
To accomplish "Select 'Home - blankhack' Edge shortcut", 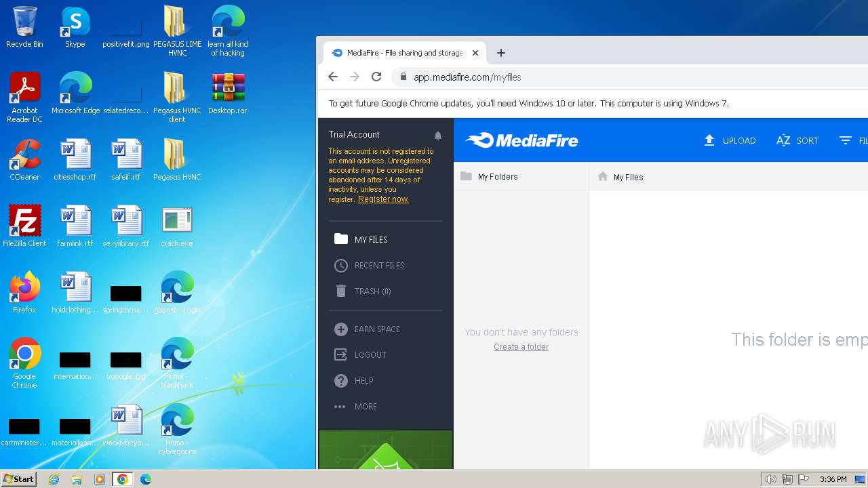I will click(x=177, y=363).
